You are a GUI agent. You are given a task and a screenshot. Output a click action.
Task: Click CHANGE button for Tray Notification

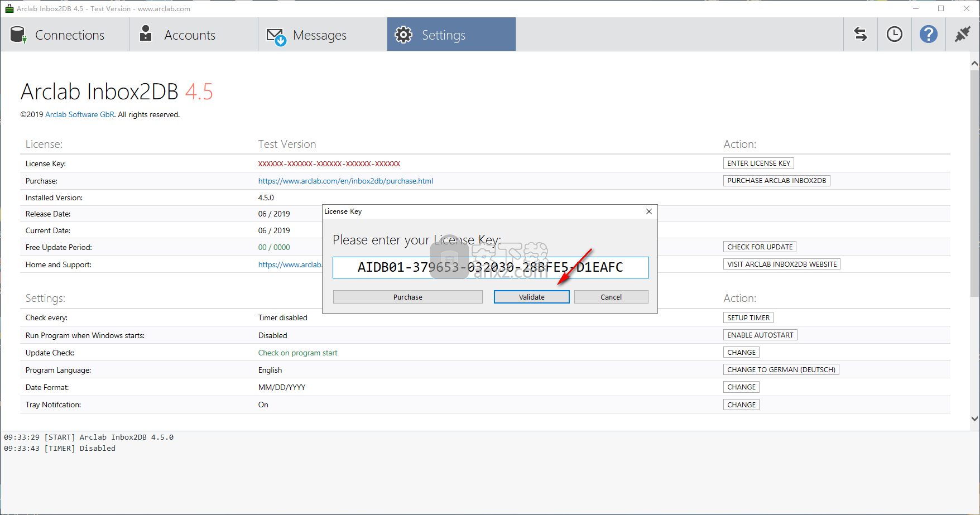coord(741,405)
